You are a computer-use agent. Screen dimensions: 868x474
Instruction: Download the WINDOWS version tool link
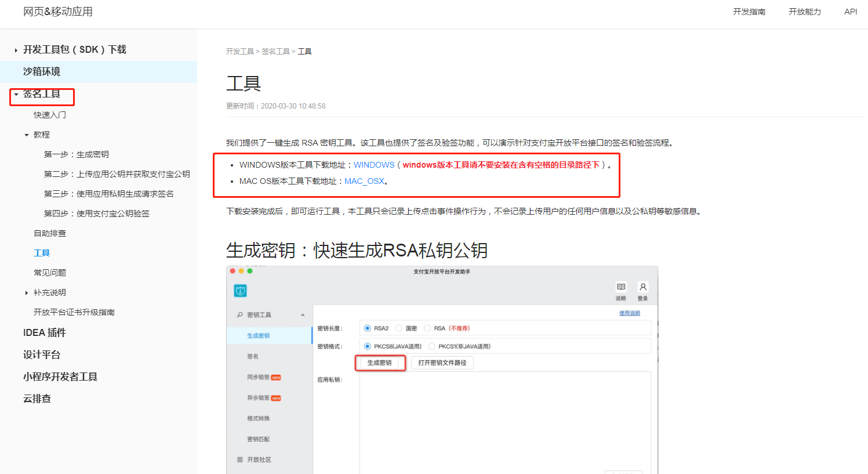374,165
